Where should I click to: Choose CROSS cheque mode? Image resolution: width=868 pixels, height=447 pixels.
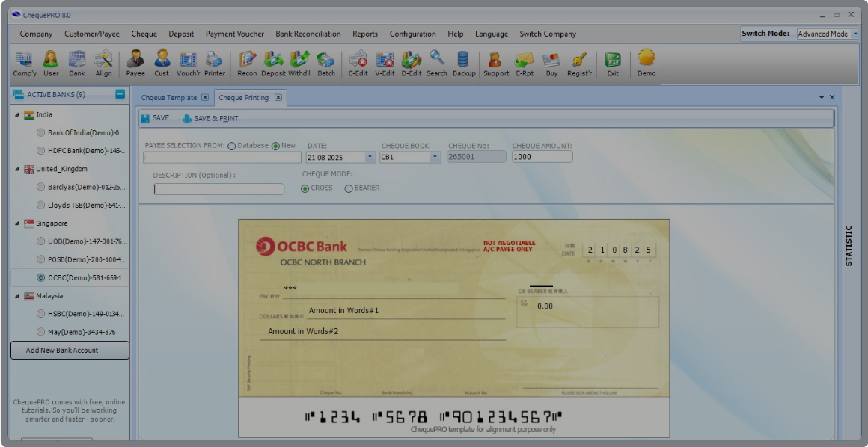[305, 188]
